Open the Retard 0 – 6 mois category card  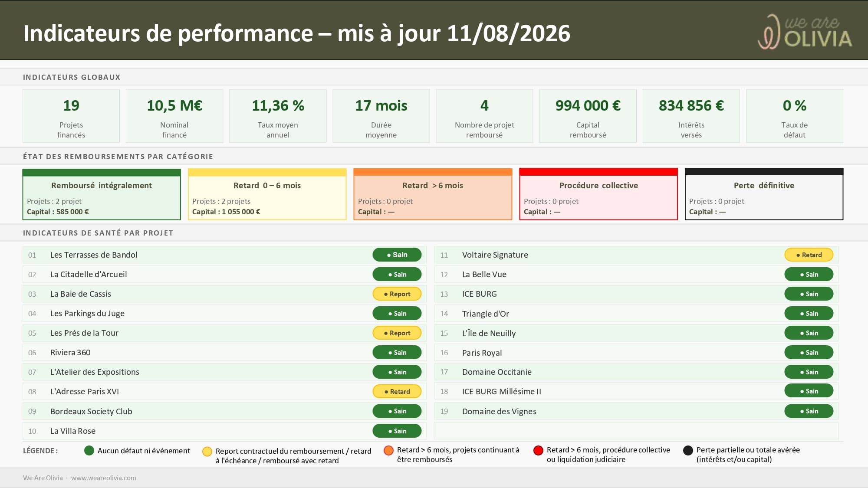(x=267, y=194)
